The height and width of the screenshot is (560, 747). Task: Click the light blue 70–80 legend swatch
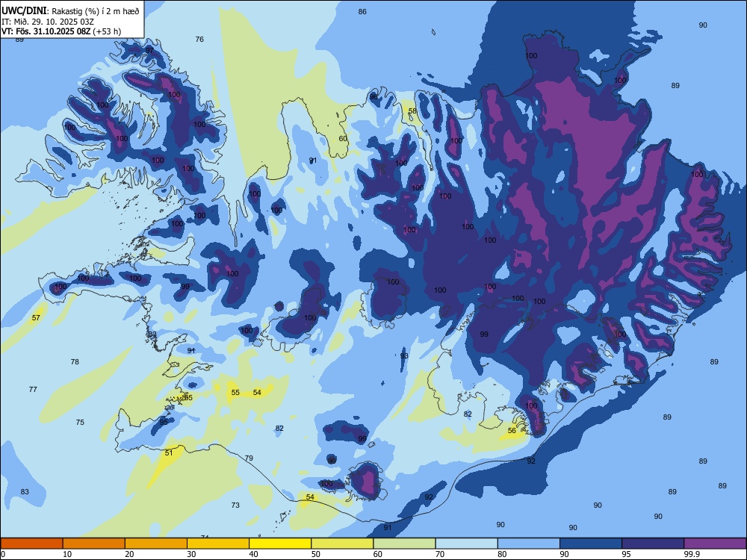467,544
